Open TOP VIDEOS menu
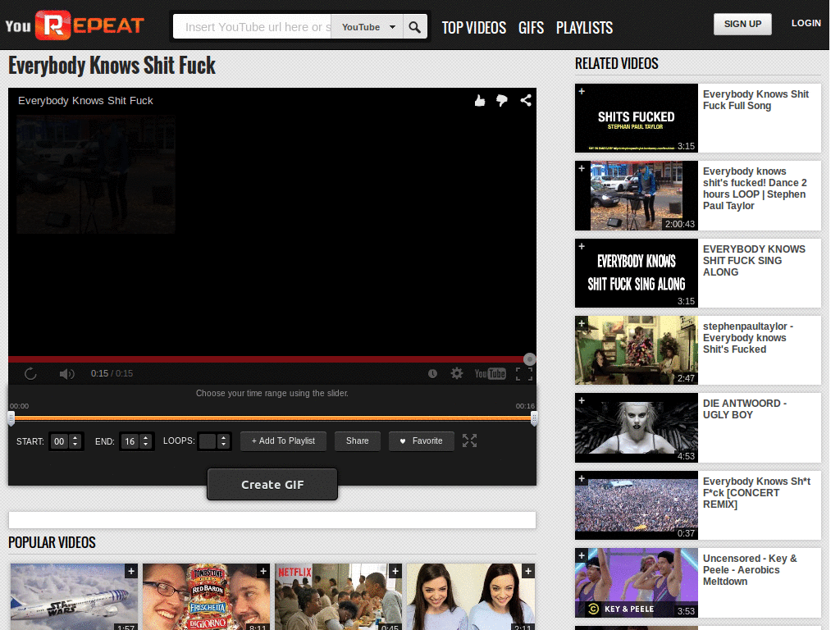This screenshot has width=840, height=630. point(473,27)
